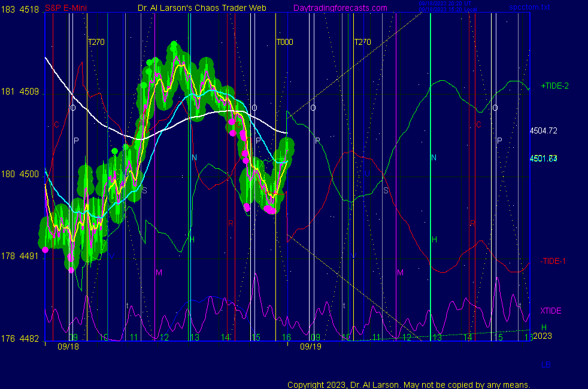Click the red -TIDE-1 legend label
Viewport: 588px width, 389px height.
click(553, 261)
